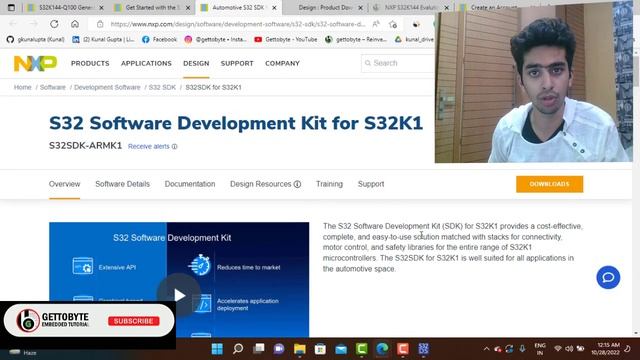This screenshot has width=640, height=360.
Task: Open the kunal_drive bookmark
Action: [x=414, y=39]
